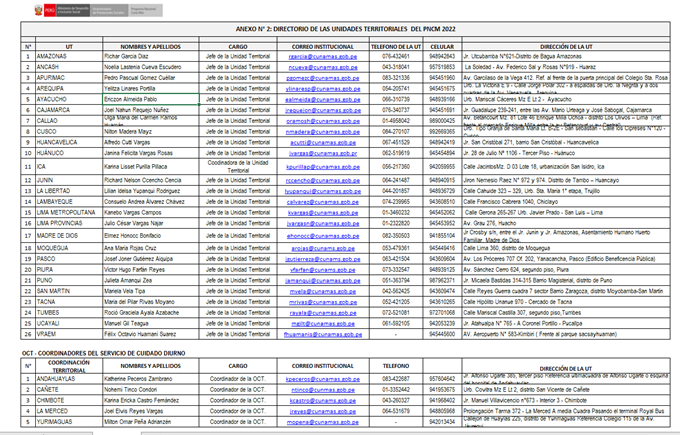Click the ylinaresp@cunamas.gob.pe email link
Viewport: 680px width, 435px height.
323,88
